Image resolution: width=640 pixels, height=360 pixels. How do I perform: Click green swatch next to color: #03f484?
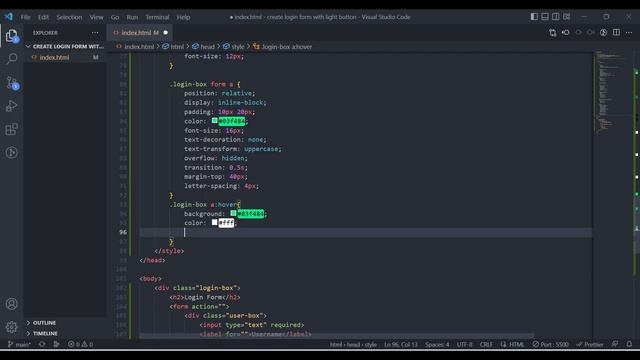click(x=215, y=121)
